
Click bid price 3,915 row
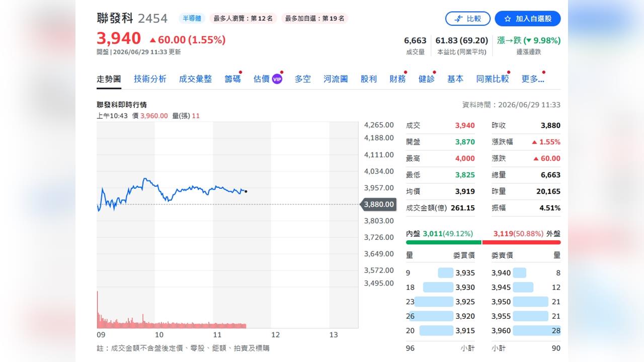click(441, 331)
